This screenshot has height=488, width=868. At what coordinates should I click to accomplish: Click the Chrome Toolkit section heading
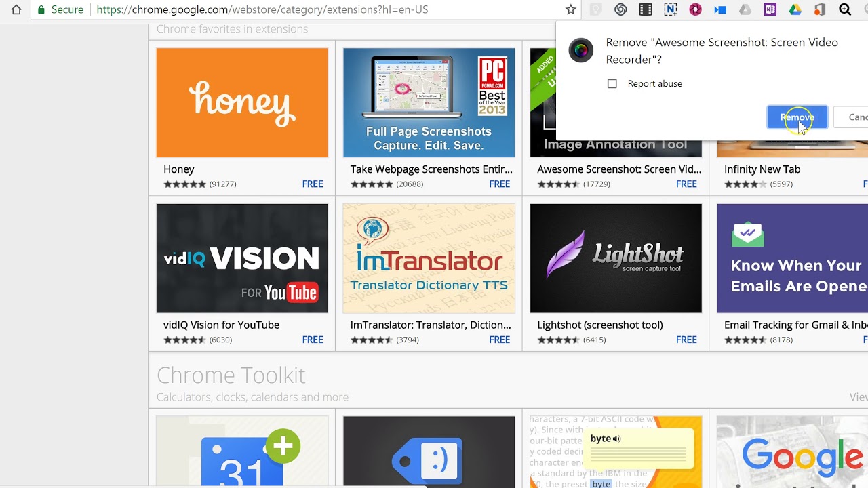231,375
